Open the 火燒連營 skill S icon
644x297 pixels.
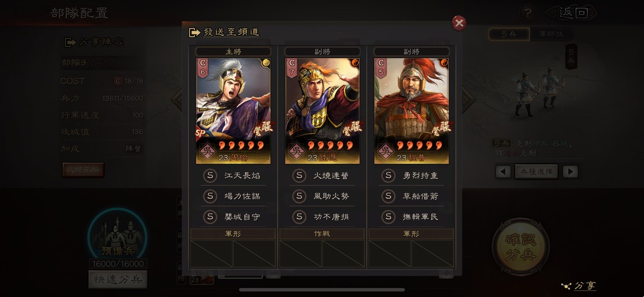click(x=299, y=176)
